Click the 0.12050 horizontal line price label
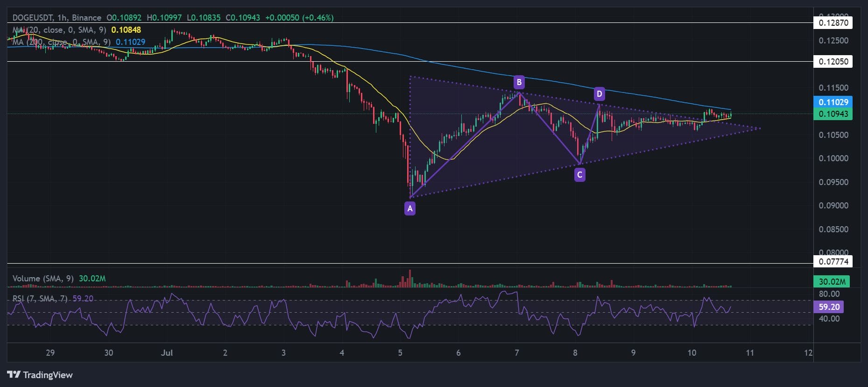The width and height of the screenshot is (868, 387). tap(833, 61)
